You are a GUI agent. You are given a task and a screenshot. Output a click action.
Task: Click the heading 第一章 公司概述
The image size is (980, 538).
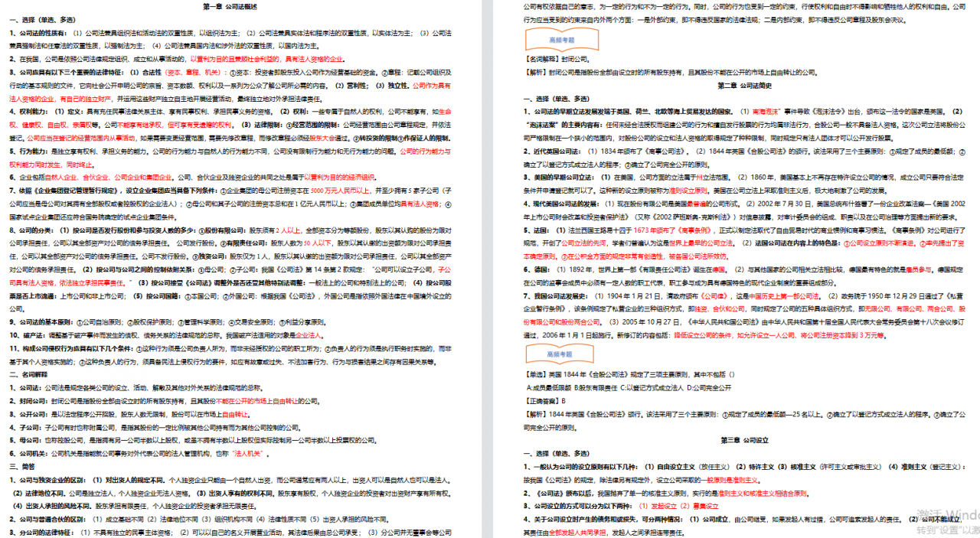(x=230, y=6)
